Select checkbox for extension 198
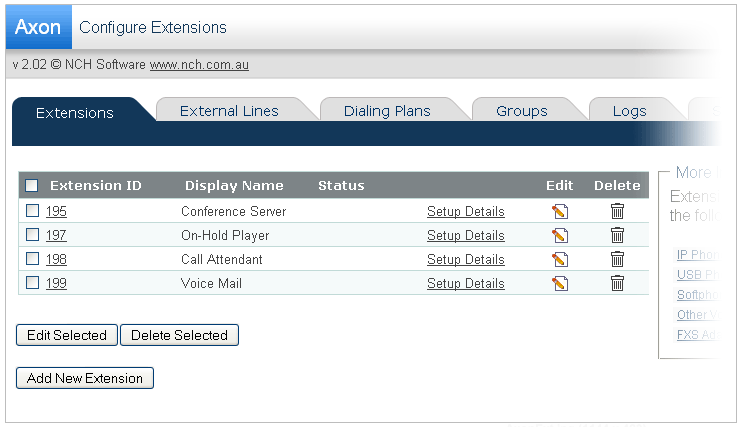 [32, 259]
